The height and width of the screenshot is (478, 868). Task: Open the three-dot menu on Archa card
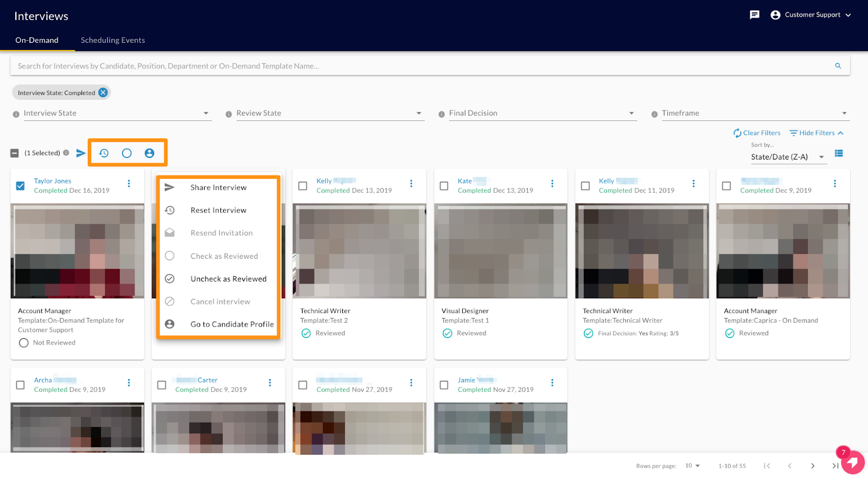click(129, 383)
